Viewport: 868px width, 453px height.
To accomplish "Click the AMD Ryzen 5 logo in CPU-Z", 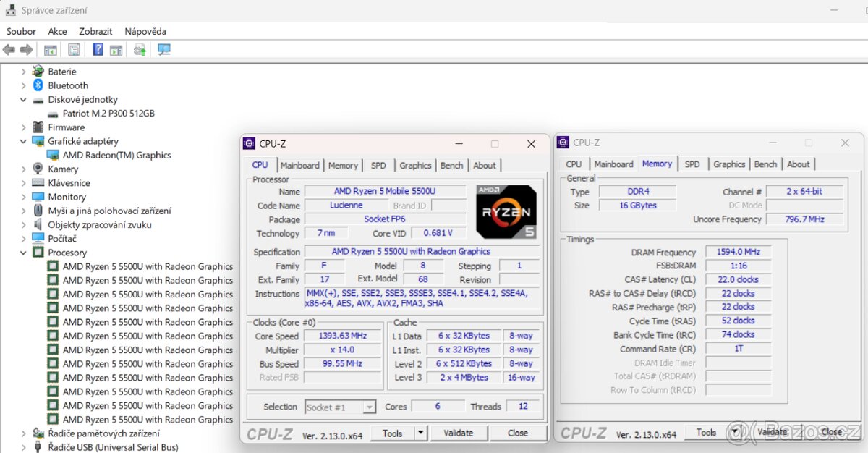I will [506, 211].
